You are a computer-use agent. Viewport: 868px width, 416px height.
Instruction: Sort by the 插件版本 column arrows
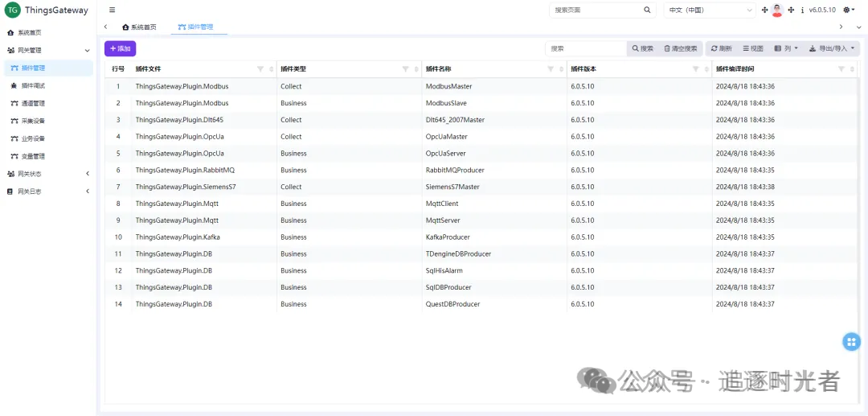pyautogui.click(x=707, y=69)
